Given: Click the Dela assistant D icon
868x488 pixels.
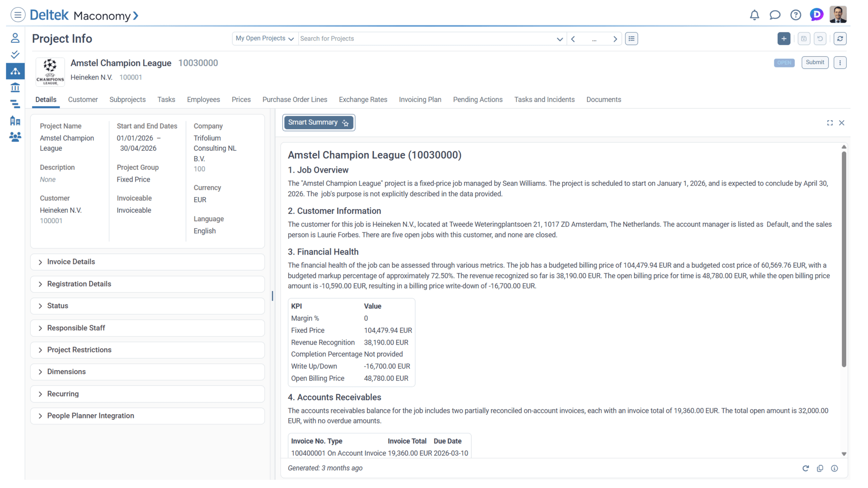Looking at the screenshot, I should (816, 15).
